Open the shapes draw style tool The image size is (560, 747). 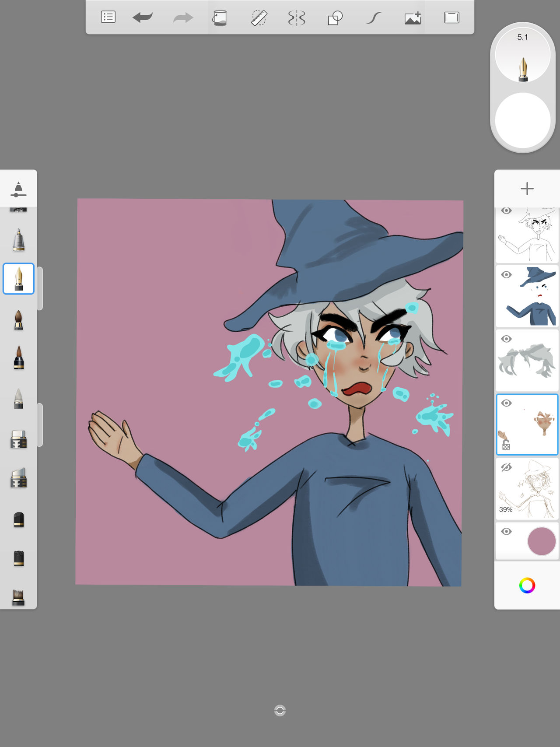coord(335,18)
